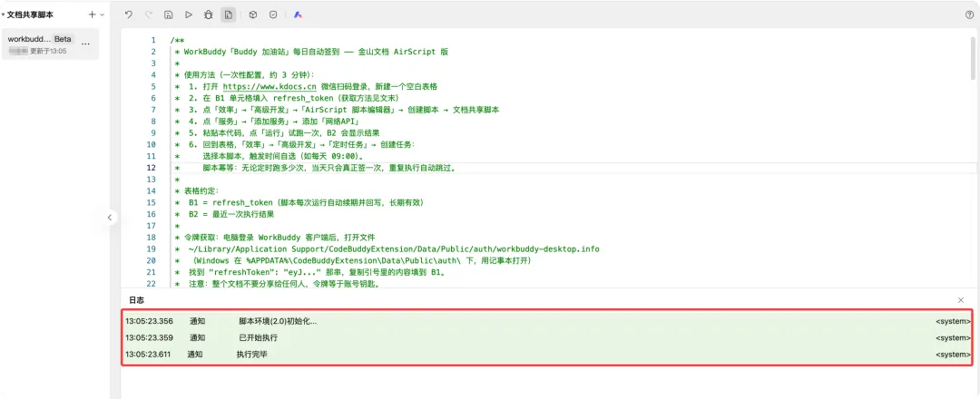Click line number 12 in the gutter
The width and height of the screenshot is (980, 399).
coord(152,168)
